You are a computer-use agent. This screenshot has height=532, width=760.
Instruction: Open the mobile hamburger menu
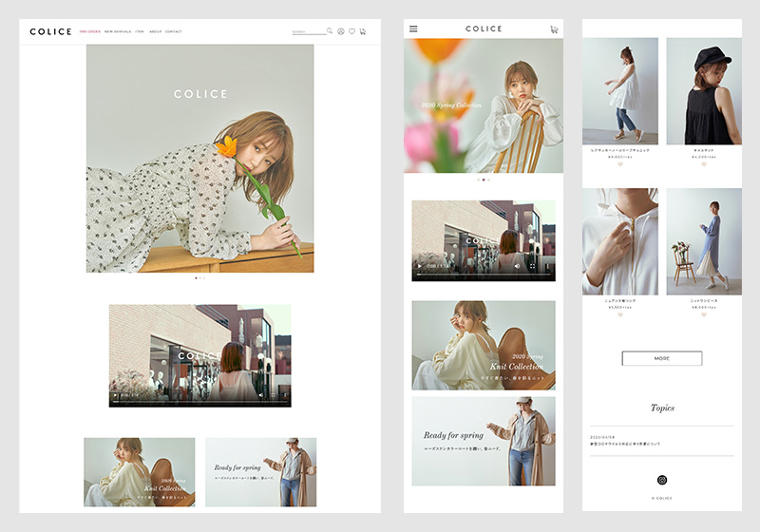click(413, 29)
